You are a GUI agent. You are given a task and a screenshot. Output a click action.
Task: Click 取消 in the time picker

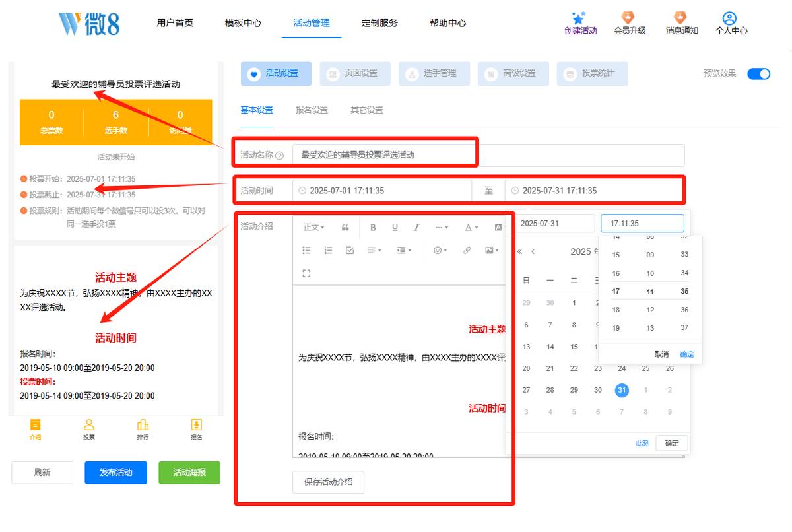coord(661,354)
